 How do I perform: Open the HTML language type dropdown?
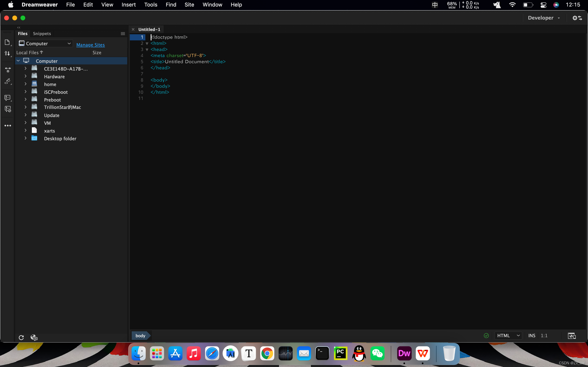[508, 336]
